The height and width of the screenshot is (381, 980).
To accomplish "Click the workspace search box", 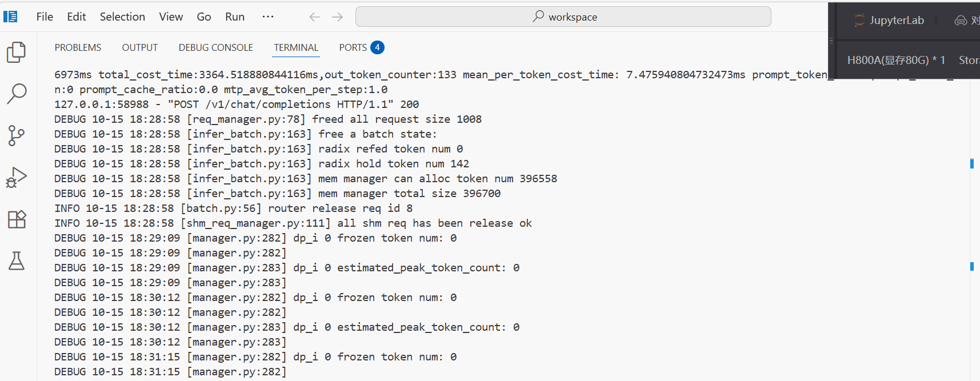I will (563, 17).
